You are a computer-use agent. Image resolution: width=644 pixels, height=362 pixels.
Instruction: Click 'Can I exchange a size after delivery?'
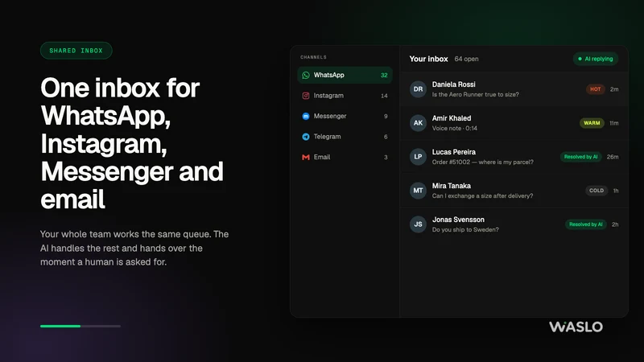(x=482, y=195)
